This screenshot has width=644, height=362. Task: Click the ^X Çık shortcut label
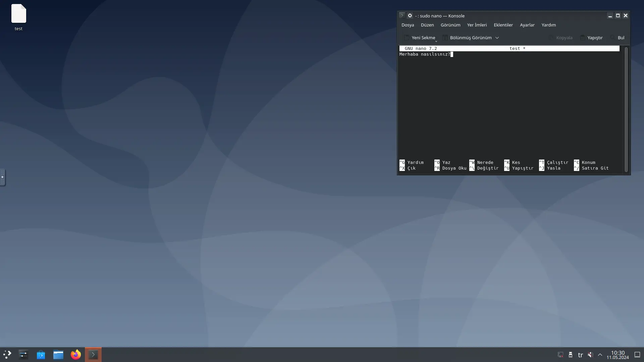(x=408, y=168)
